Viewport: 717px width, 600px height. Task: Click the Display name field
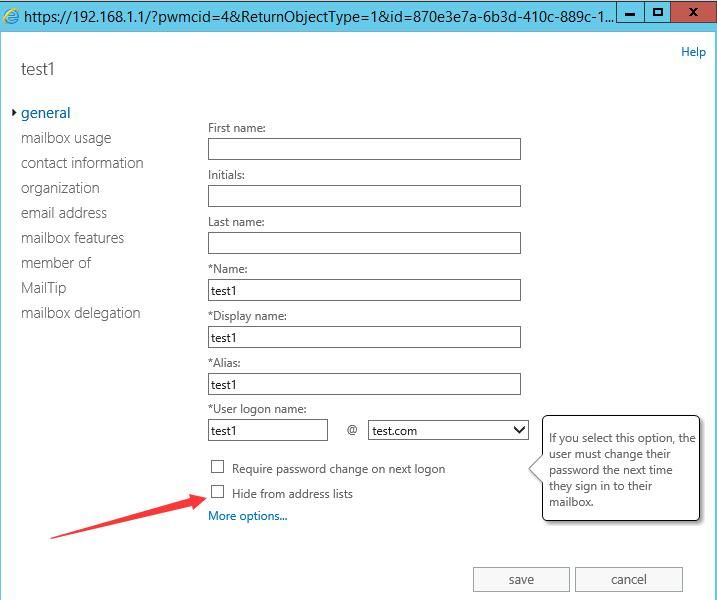point(364,337)
